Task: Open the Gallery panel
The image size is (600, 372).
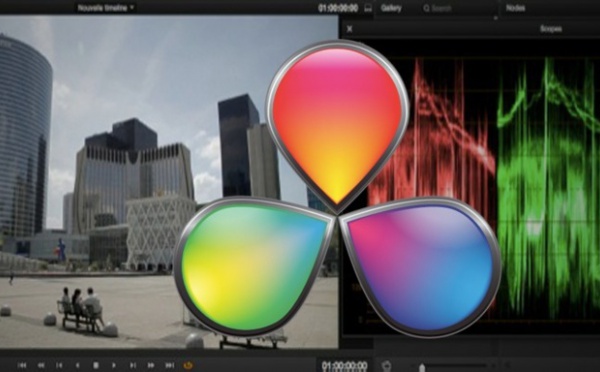Action: (x=391, y=8)
